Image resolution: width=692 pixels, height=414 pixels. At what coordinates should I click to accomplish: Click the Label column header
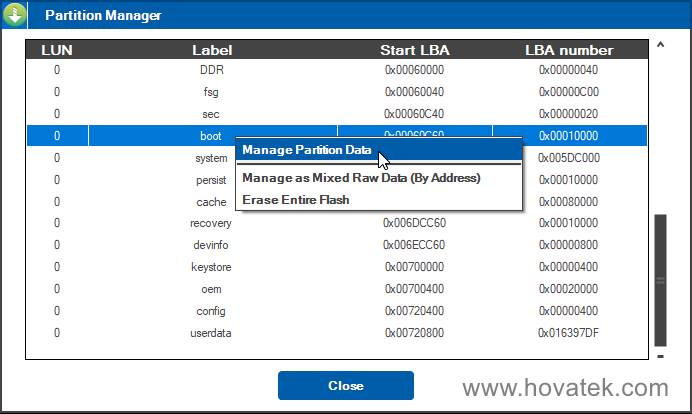point(212,50)
